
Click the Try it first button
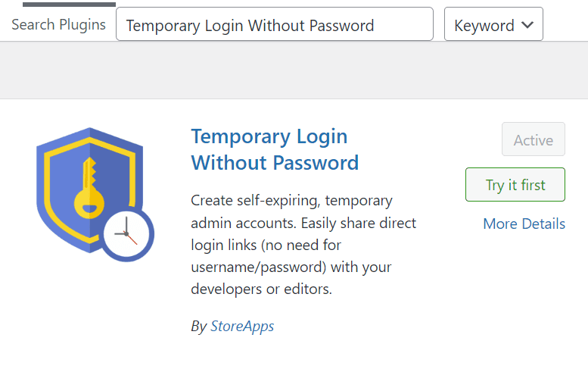(515, 184)
